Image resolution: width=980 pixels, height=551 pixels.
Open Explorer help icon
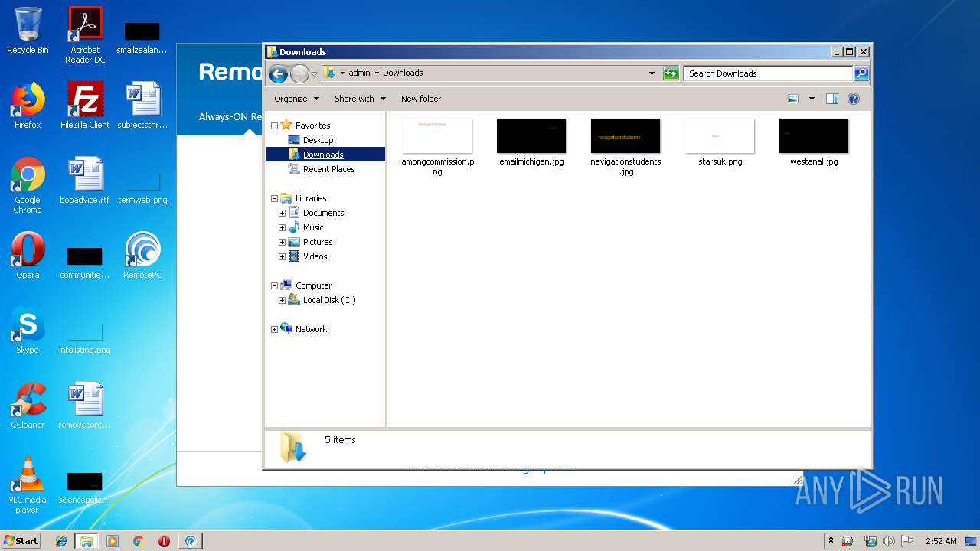coord(854,99)
